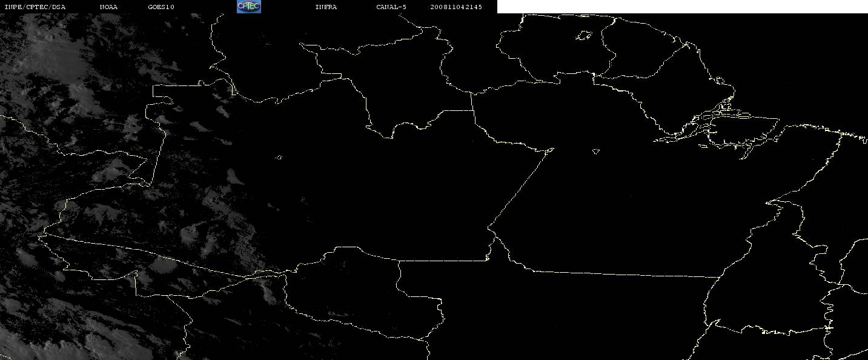Viewport: 868px width, 360px height.
Task: Click the GOES10 satellite label
Action: click(x=161, y=7)
